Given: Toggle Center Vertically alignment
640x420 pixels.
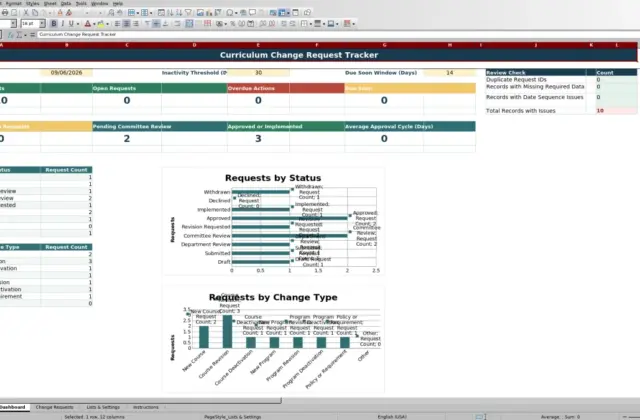Looking at the screenshot, I should 156,24.
